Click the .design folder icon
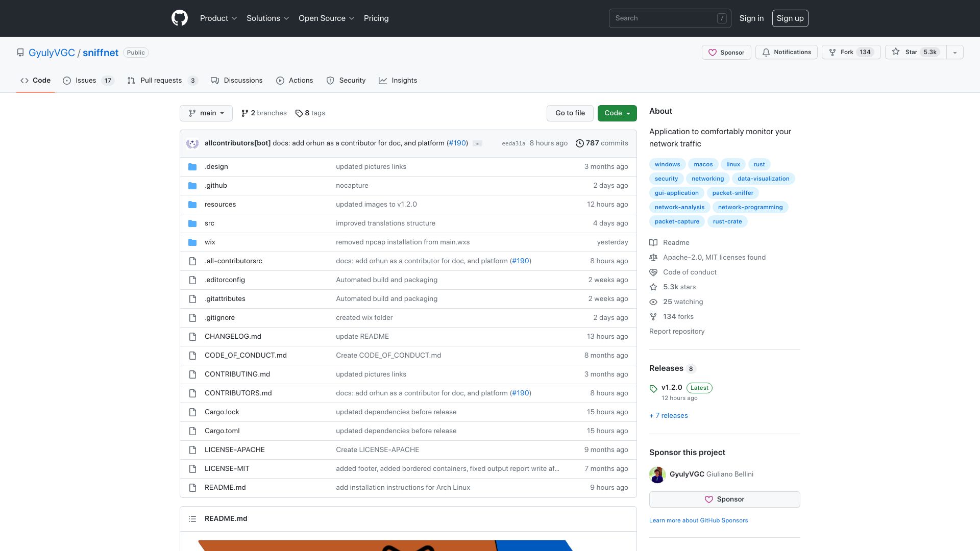The height and width of the screenshot is (551, 980). click(x=192, y=167)
